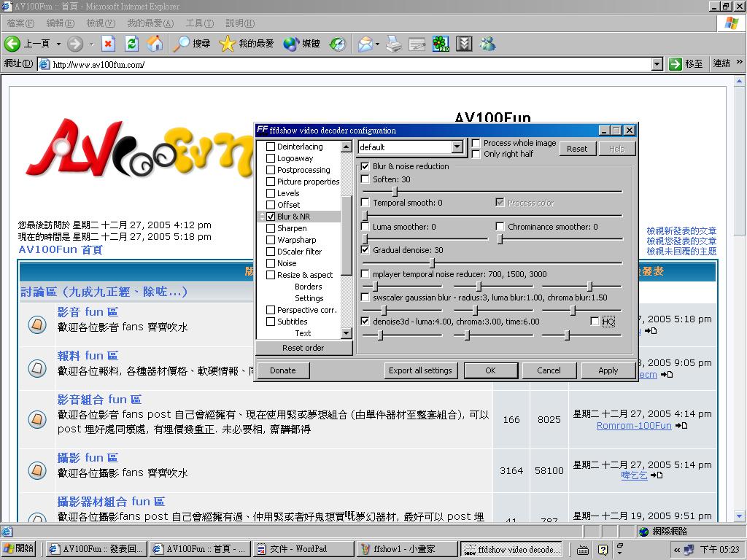Open the default preset dropdown
Screen dimensions: 747x560
pos(457,147)
